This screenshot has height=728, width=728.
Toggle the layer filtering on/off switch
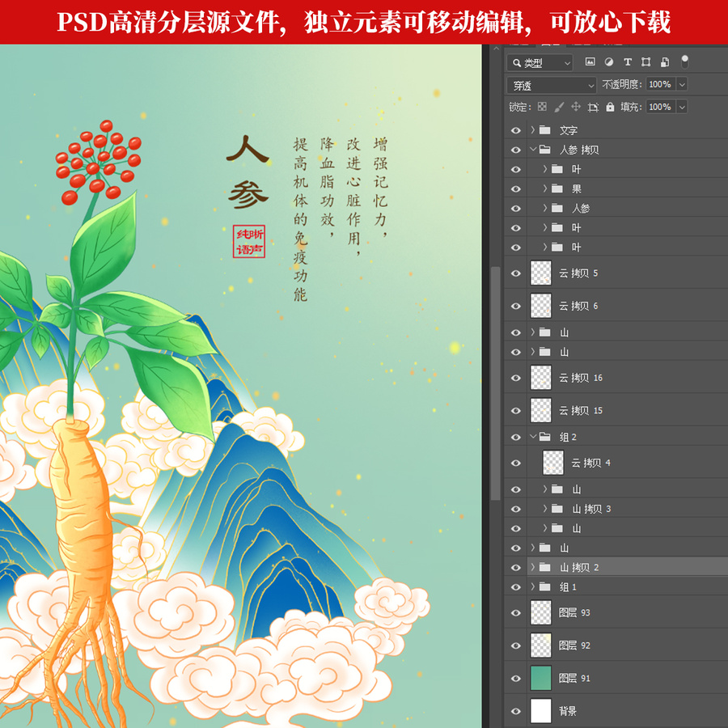click(x=684, y=61)
